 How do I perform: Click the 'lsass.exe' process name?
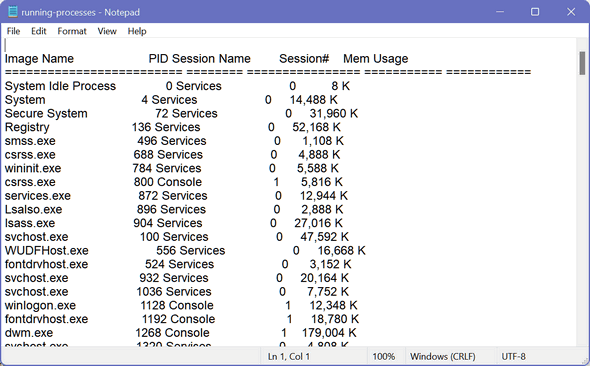30,223
